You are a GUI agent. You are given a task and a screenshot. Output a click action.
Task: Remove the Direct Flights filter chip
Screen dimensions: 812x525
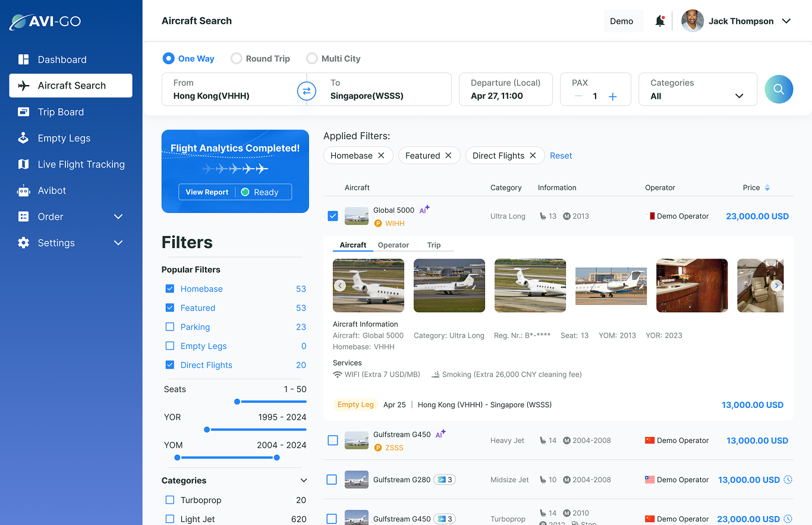(533, 155)
